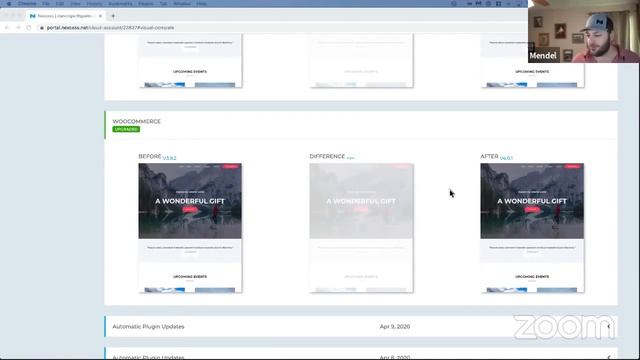Open the Apple menu

click(9, 4)
